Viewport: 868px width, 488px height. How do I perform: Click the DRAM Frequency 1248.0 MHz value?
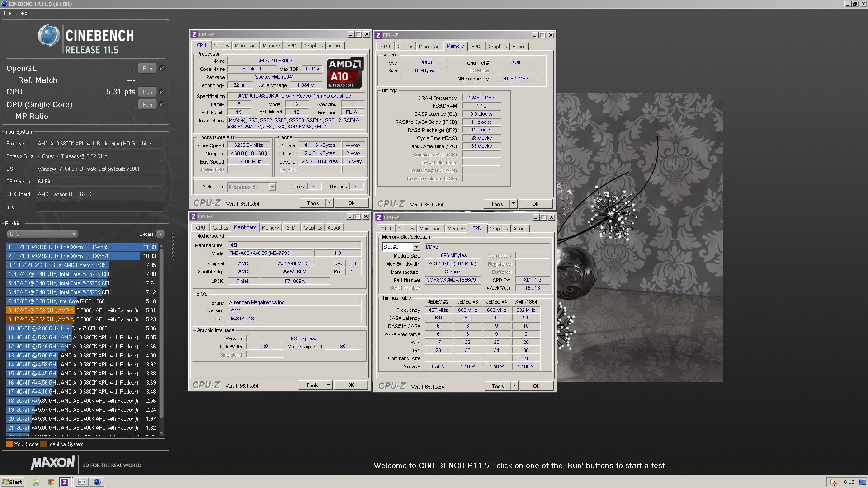point(481,98)
